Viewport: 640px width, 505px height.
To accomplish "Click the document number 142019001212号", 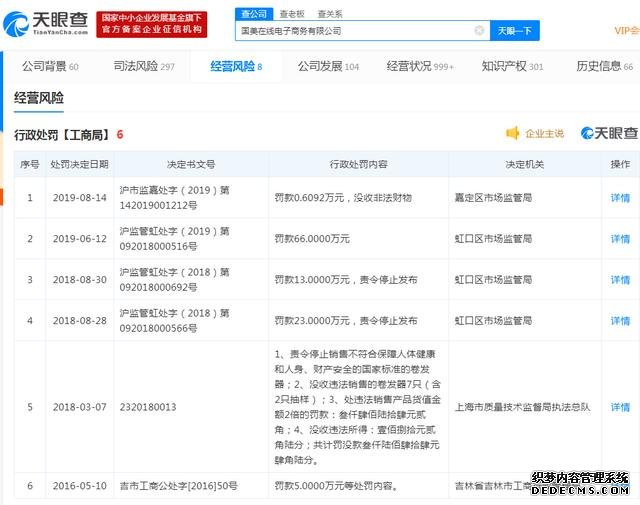I will click(158, 205).
